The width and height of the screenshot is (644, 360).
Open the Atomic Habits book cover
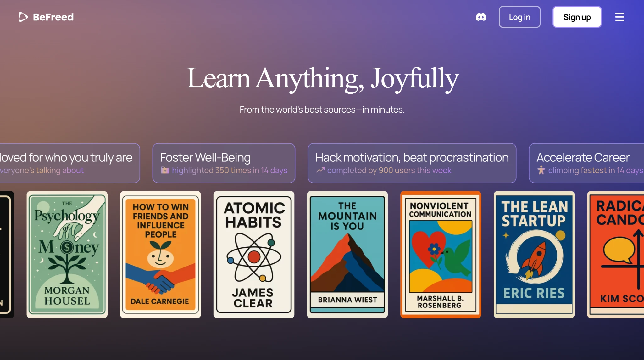click(x=254, y=254)
